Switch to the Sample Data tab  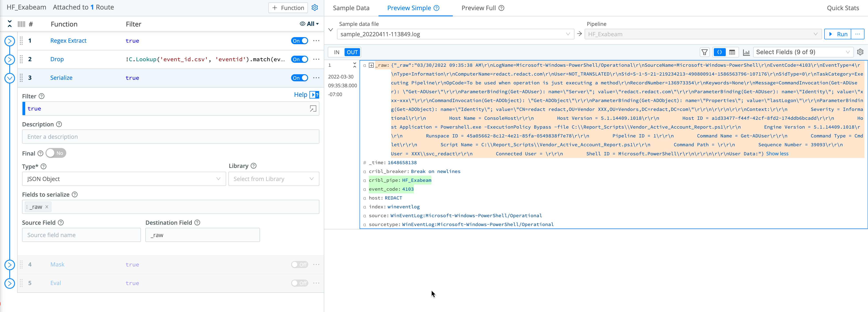tap(351, 8)
